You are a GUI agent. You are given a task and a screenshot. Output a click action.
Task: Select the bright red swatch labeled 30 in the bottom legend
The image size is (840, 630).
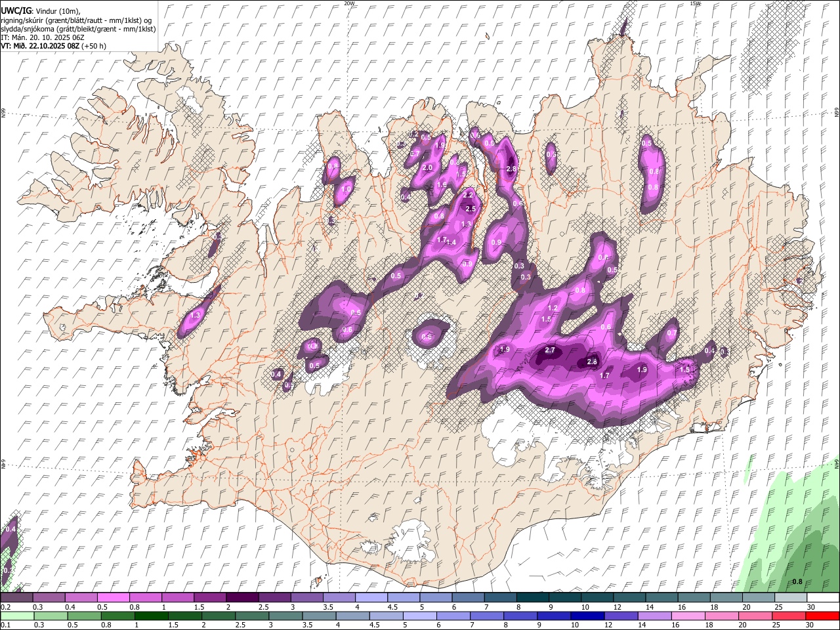point(823,616)
